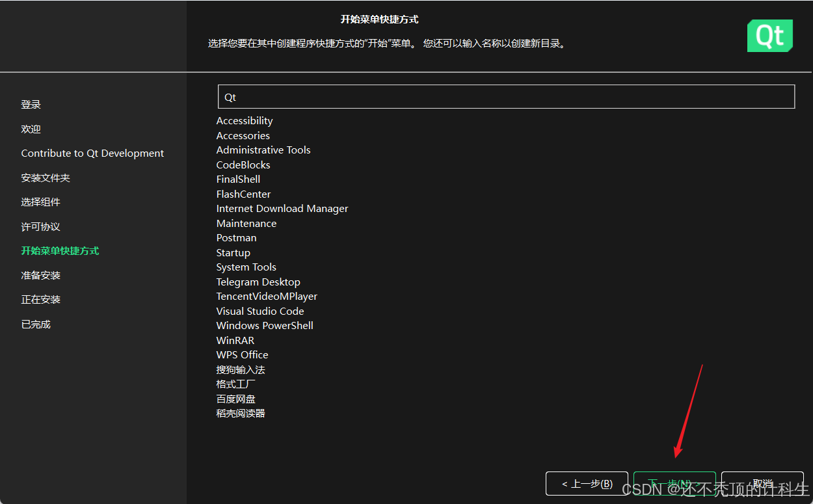
Task: Choose Administrative Tools folder
Action: tap(263, 150)
